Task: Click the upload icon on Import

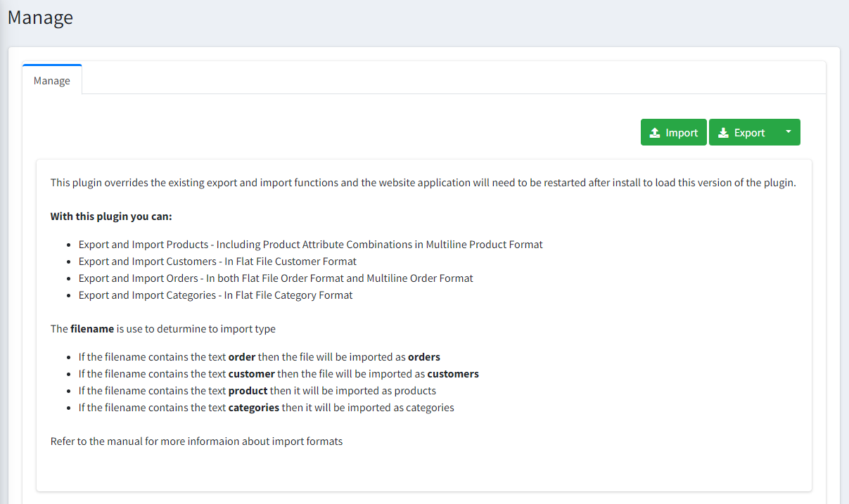Action: 655,133
